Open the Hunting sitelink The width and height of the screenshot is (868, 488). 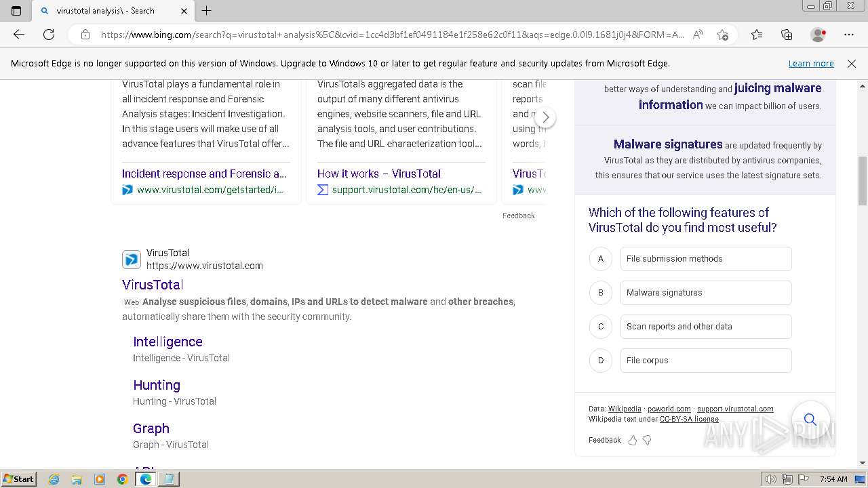coord(157,385)
